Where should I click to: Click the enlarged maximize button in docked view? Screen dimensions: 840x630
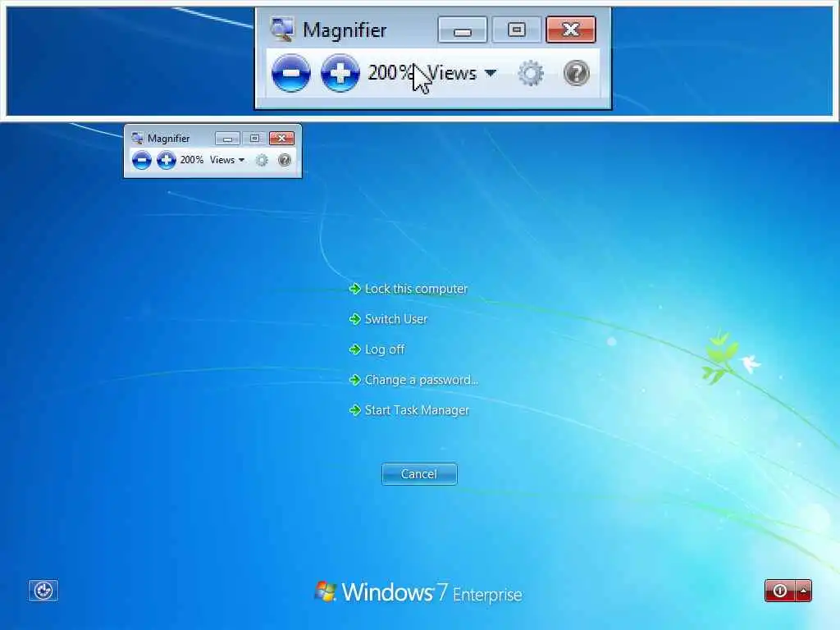(x=517, y=30)
